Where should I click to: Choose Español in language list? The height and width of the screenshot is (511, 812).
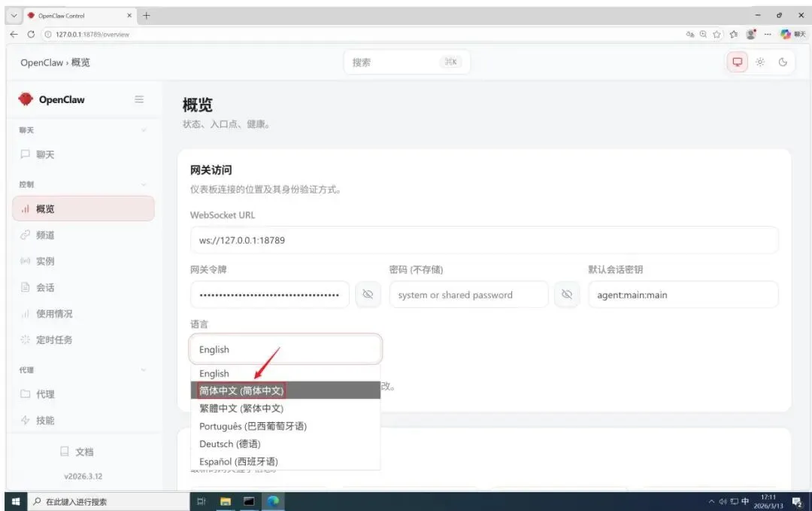286,461
